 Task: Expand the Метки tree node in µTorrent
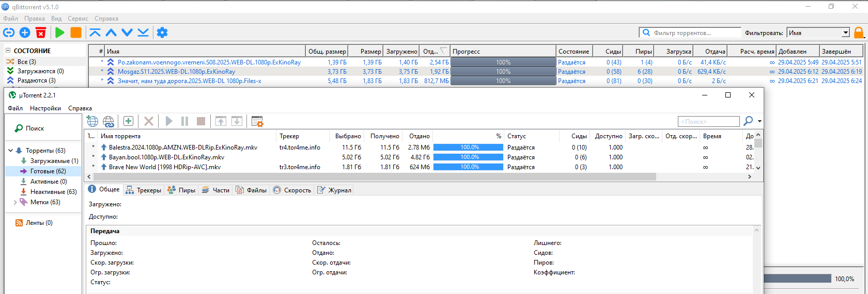click(x=15, y=202)
